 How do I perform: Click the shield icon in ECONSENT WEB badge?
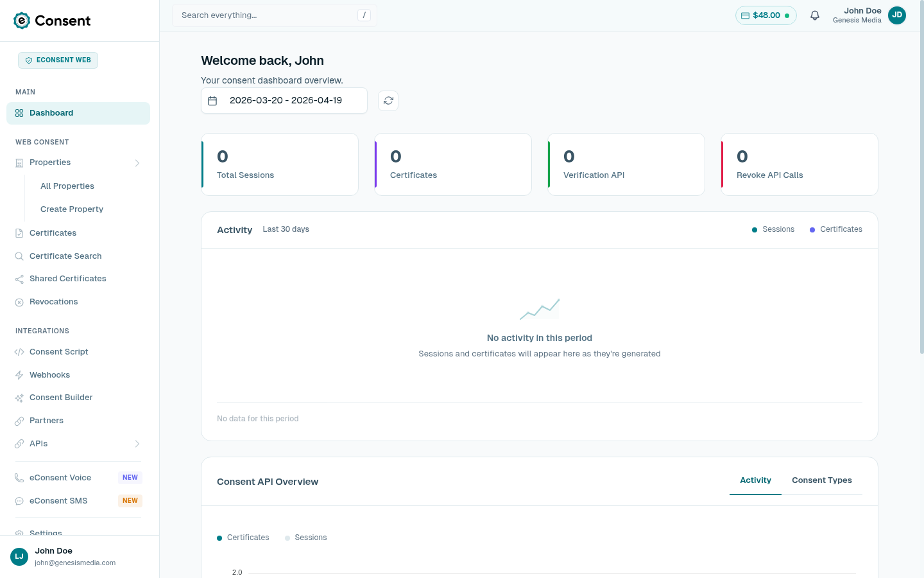tap(29, 60)
